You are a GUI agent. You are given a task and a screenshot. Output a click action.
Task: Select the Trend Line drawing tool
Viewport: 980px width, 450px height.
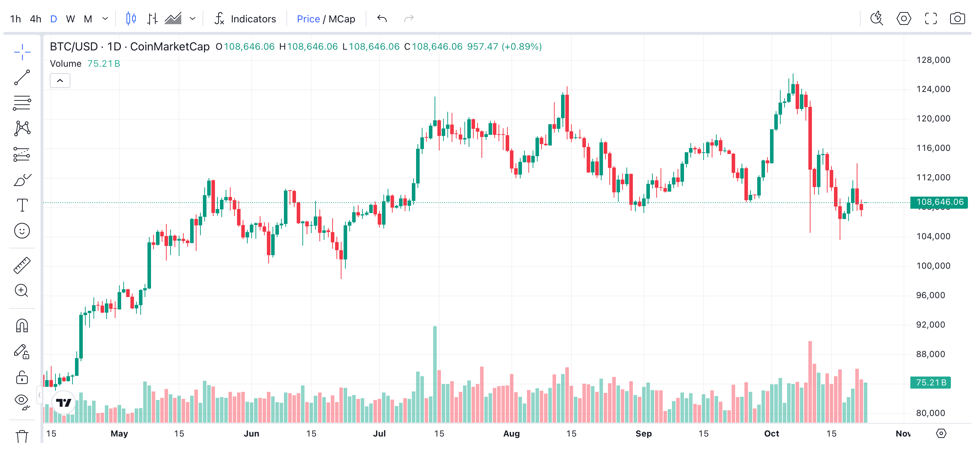click(x=22, y=78)
